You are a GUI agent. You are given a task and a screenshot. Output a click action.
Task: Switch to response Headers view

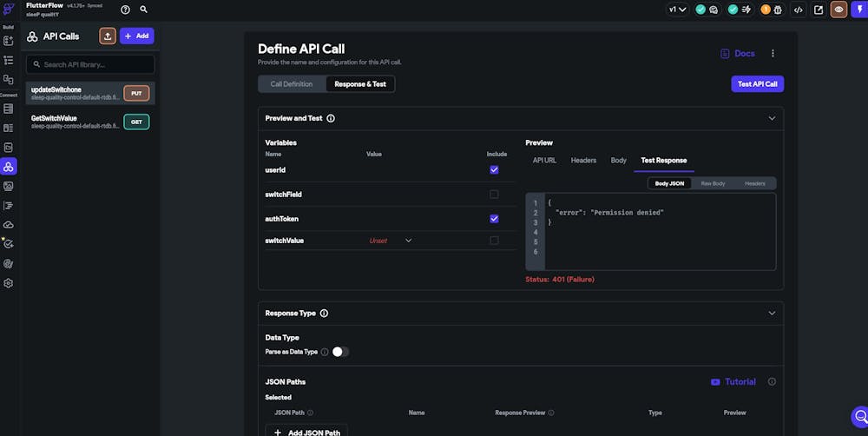pos(755,183)
